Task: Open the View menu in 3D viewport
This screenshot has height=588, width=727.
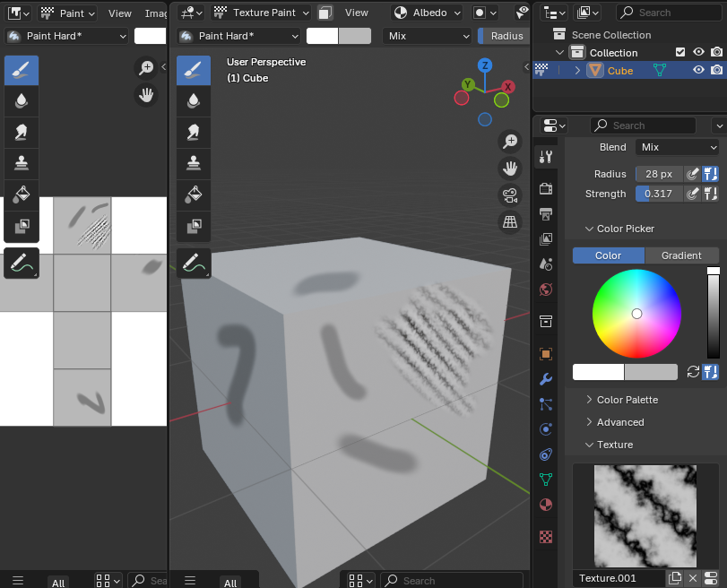Action: [357, 13]
